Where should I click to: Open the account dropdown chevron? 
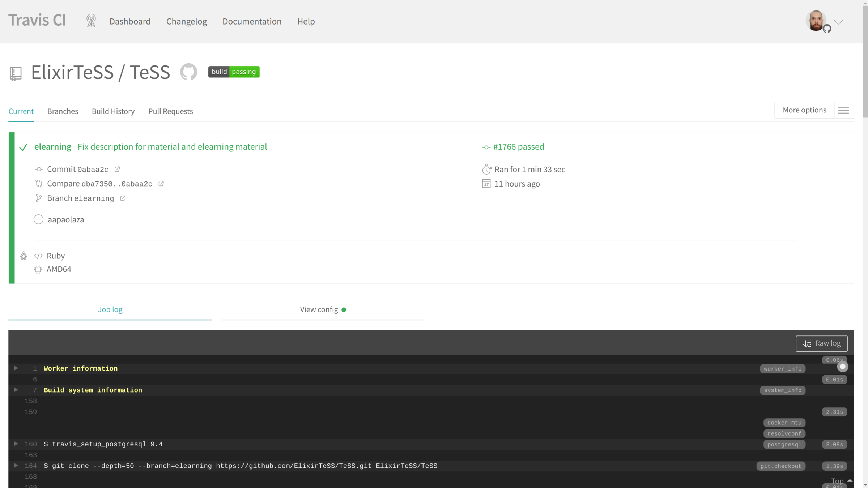tap(838, 22)
